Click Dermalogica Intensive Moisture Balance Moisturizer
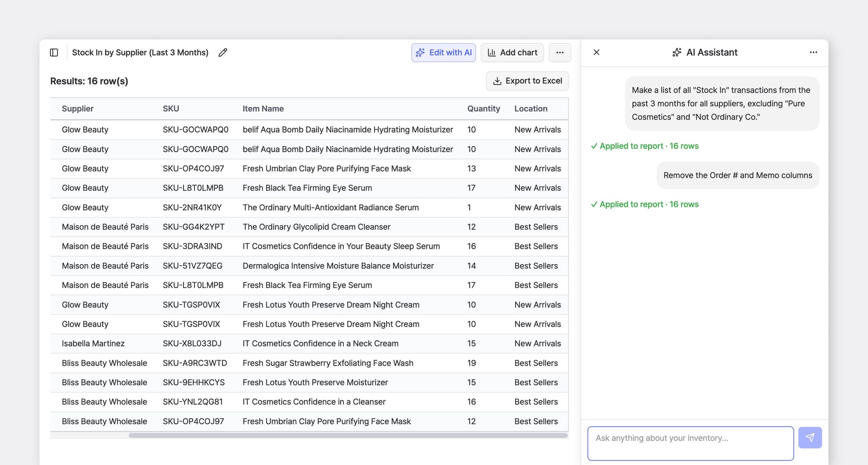Image resolution: width=868 pixels, height=465 pixels. click(x=338, y=266)
